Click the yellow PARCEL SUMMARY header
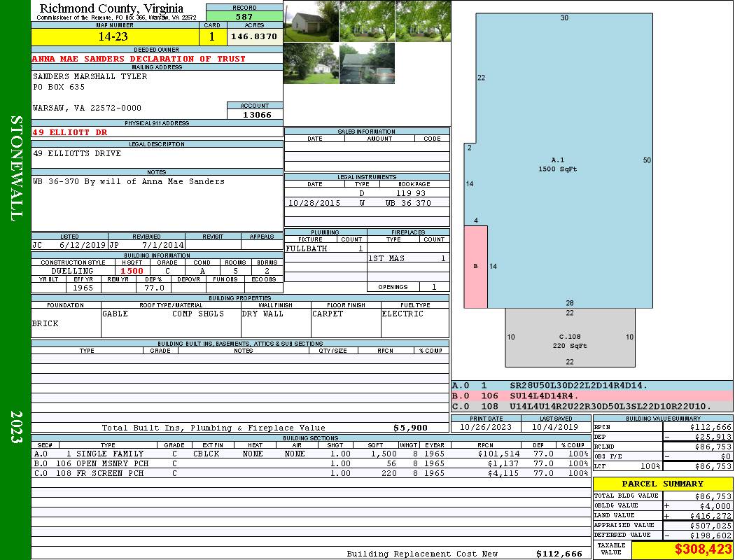Viewport: 735px width, 560px height. tap(662, 484)
